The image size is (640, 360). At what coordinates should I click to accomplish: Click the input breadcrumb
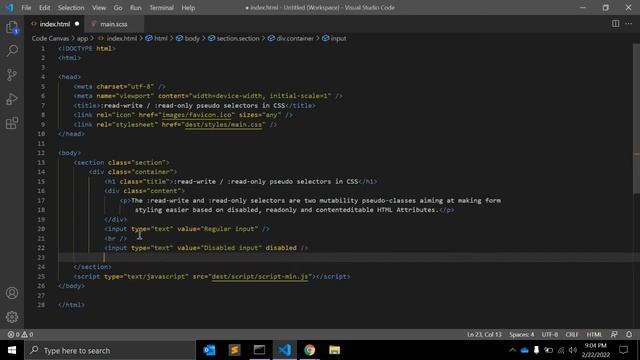[x=334, y=38]
